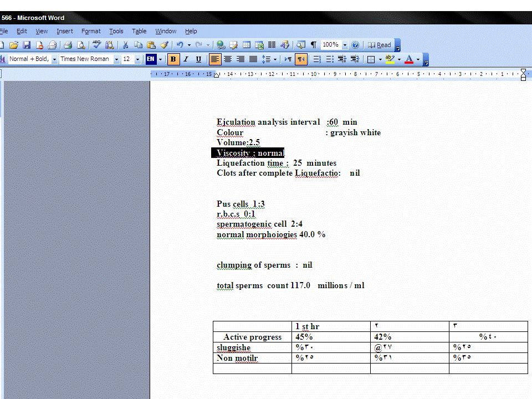Select the Format Painter brush
This screenshot has width=532, height=399.
point(164,45)
